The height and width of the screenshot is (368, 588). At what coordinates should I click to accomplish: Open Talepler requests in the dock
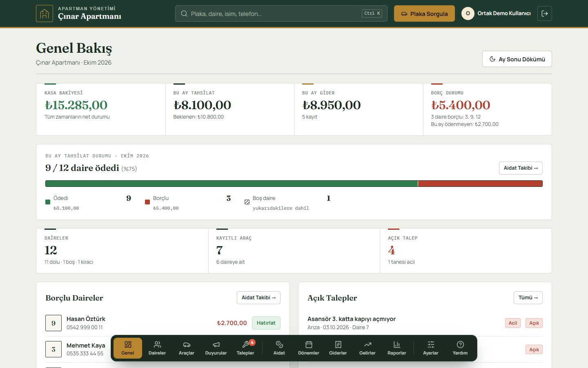click(245, 348)
